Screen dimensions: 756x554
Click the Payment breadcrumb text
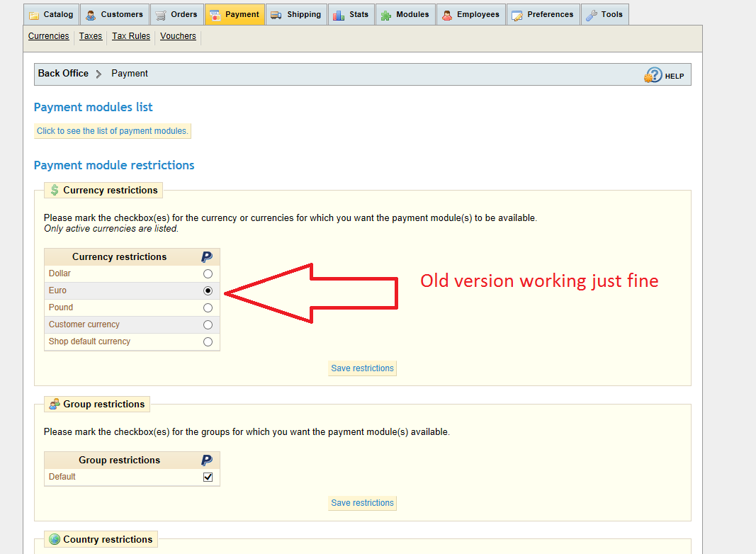129,73
